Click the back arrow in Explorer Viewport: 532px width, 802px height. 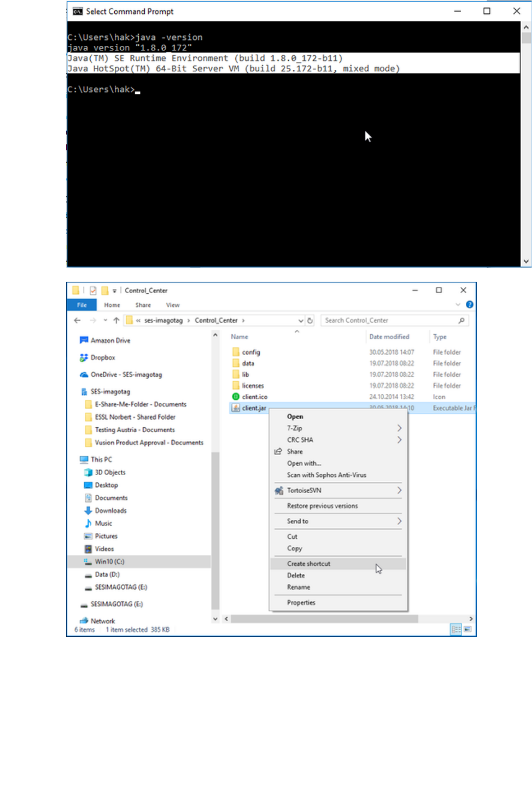[x=77, y=321]
